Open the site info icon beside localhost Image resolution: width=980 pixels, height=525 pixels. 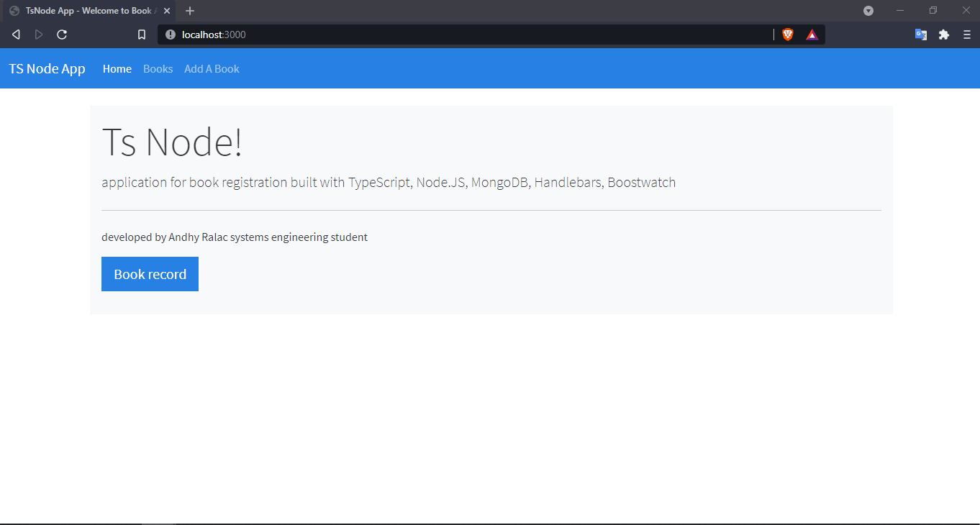click(x=171, y=35)
